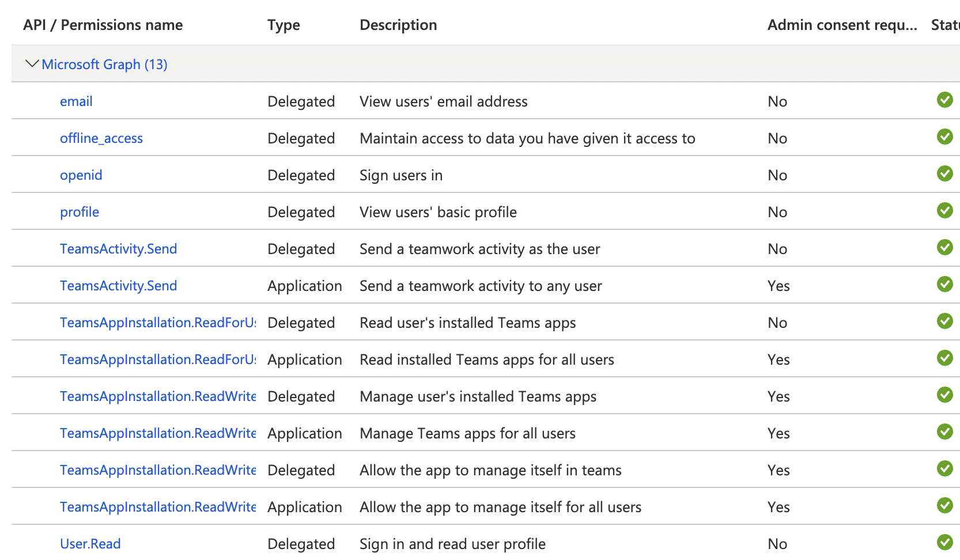
Task: Click the 'No' admin consent cell for openid
Action: (777, 175)
